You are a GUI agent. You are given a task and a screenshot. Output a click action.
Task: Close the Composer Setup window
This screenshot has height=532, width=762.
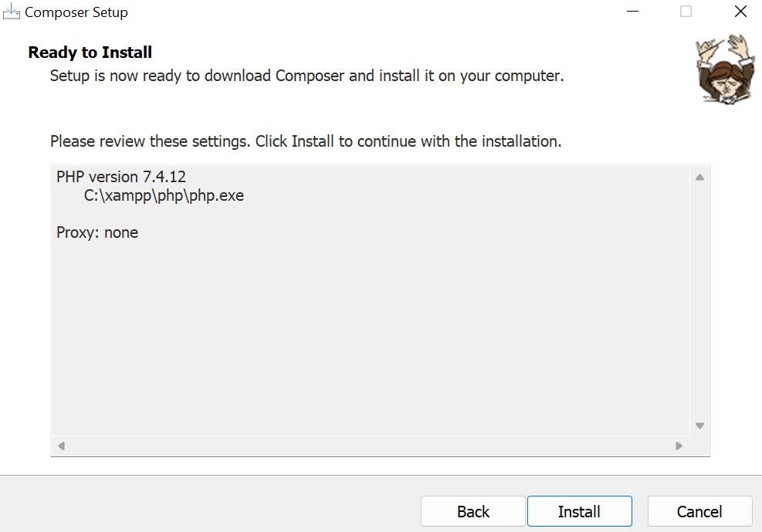point(740,12)
